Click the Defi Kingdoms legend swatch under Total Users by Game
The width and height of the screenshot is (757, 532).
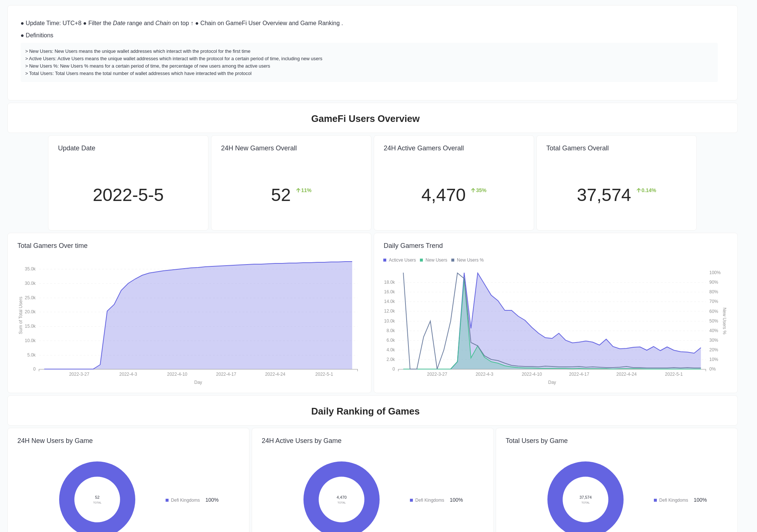655,500
